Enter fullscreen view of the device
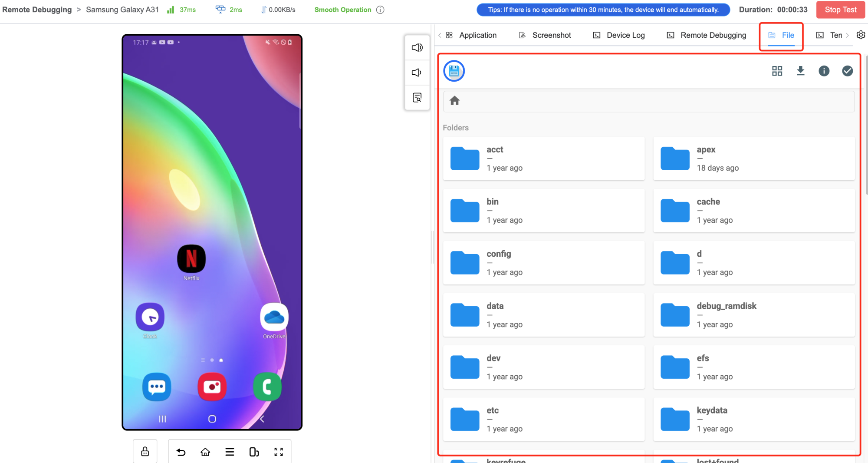 pyautogui.click(x=279, y=452)
